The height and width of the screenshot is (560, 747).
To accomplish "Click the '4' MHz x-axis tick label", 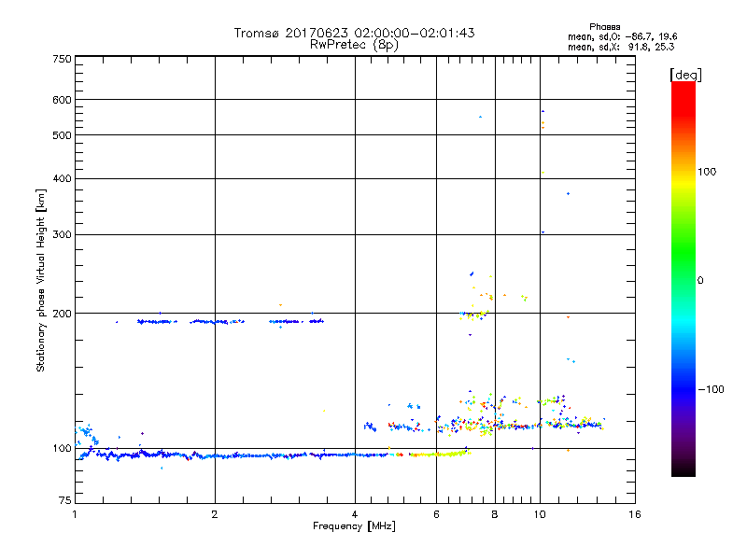I will tap(355, 514).
